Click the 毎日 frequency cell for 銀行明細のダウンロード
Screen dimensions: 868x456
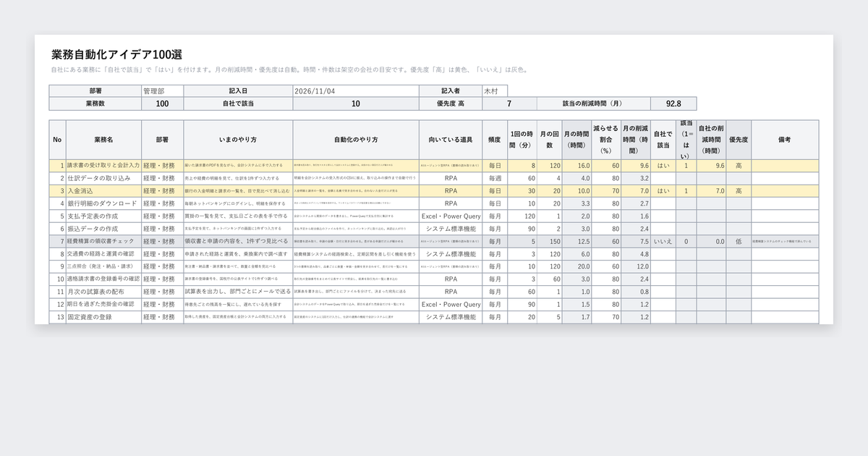tap(495, 203)
